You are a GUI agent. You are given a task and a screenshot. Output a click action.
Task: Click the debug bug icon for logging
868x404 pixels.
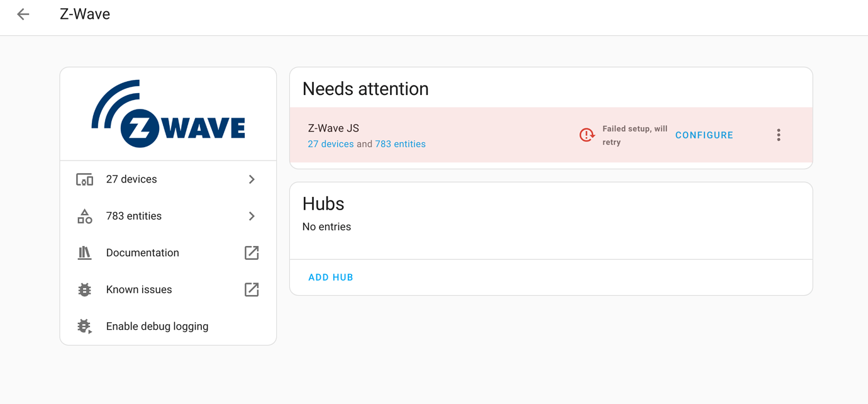tap(84, 326)
